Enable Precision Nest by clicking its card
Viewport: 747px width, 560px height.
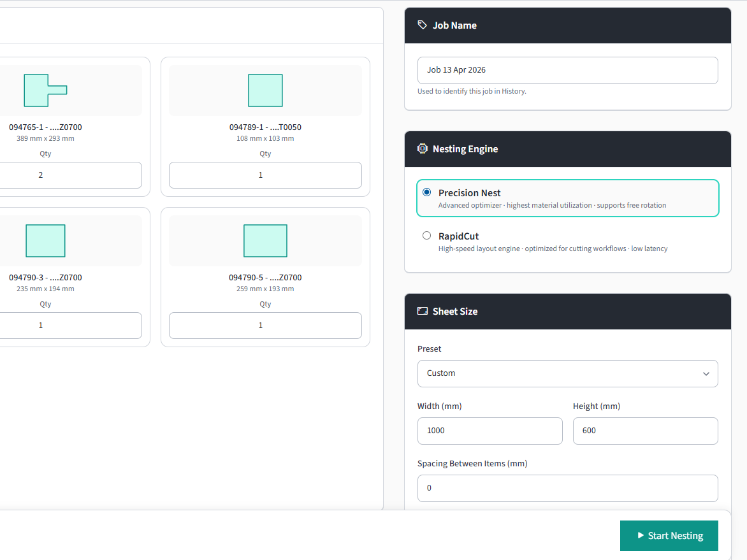(x=567, y=197)
